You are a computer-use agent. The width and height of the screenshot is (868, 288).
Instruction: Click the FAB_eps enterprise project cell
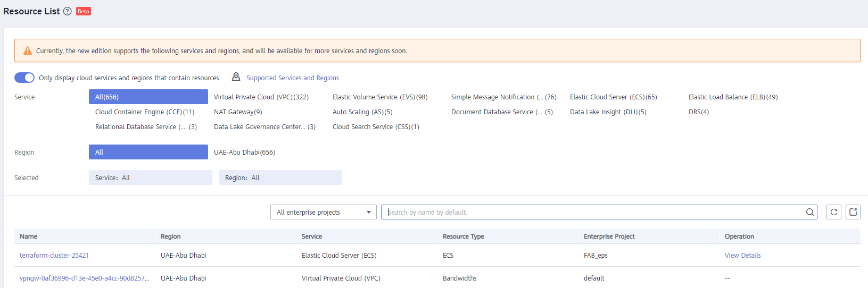point(596,255)
